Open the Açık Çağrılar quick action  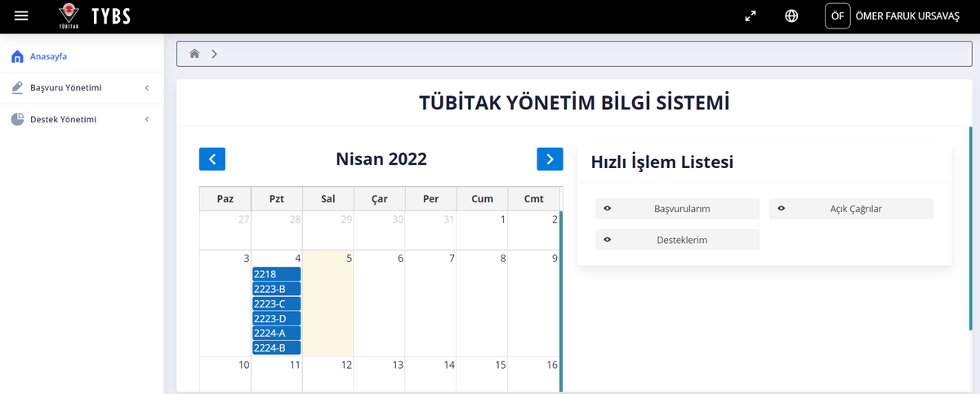pyautogui.click(x=851, y=209)
